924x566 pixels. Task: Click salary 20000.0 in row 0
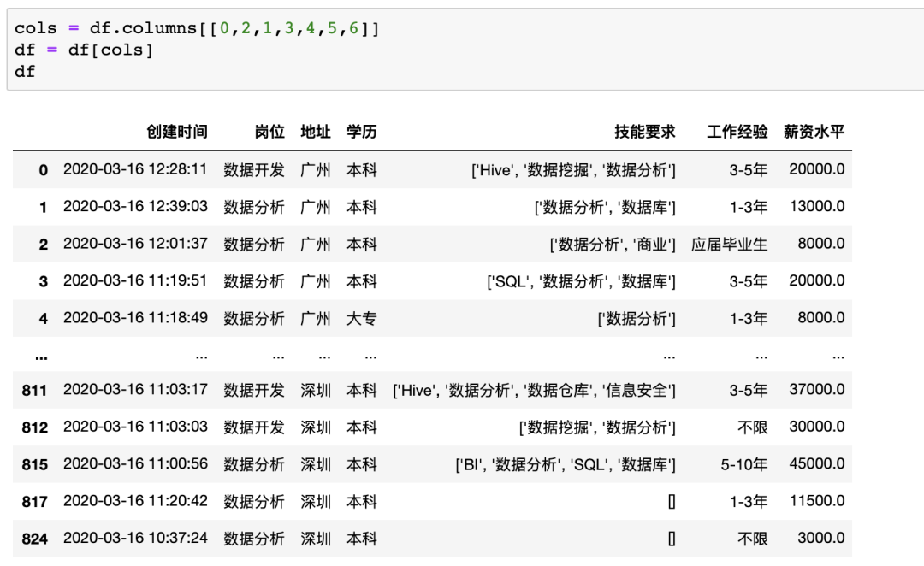pos(817,169)
